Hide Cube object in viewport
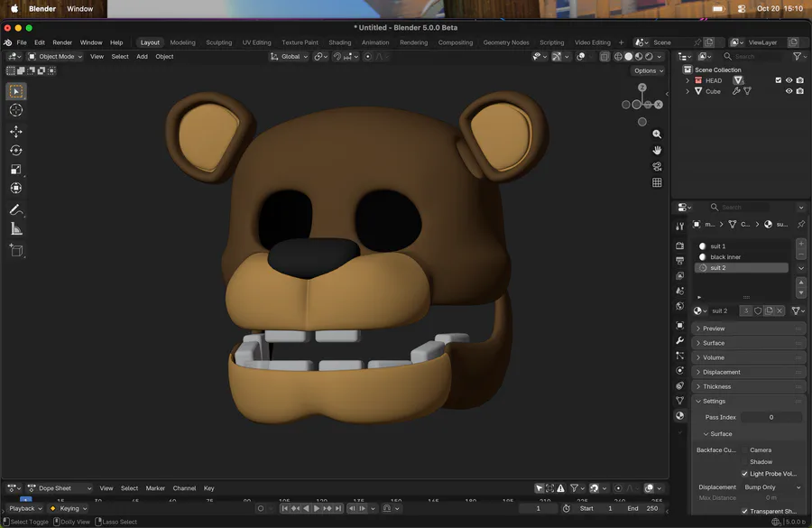Screen dimensions: 812x528 click(x=789, y=91)
